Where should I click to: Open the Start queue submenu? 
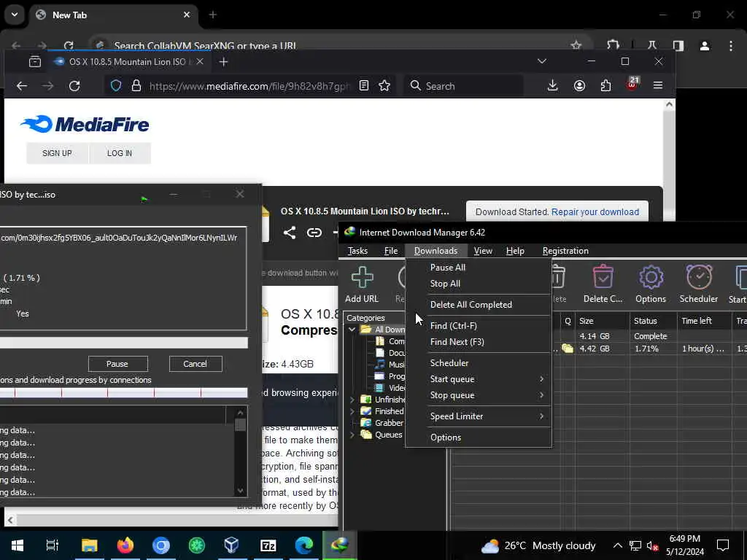[479, 379]
